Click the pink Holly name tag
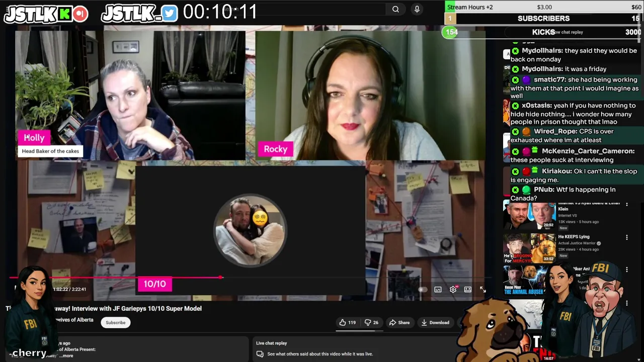This screenshot has height=362, width=644. pos(34,137)
